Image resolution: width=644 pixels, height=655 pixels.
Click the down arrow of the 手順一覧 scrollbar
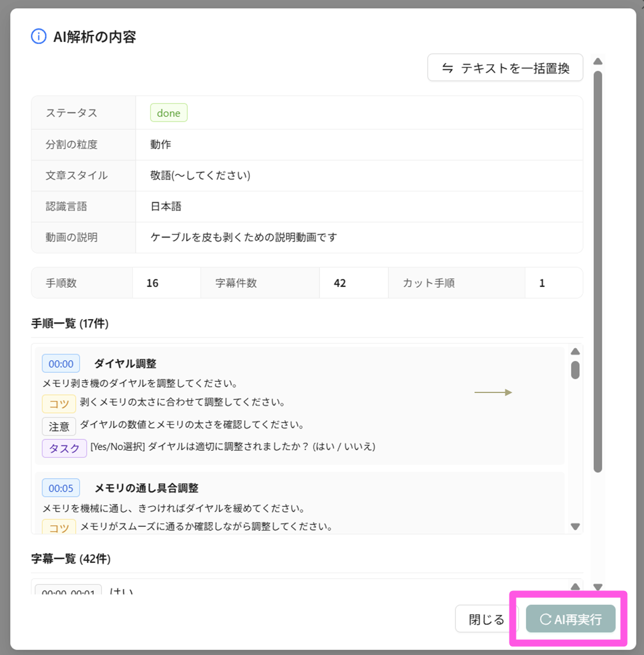click(x=575, y=527)
